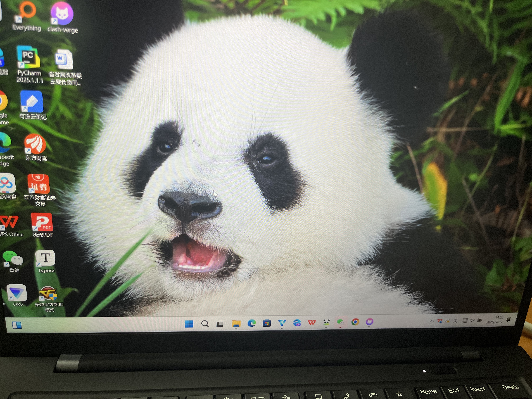Open the Widgets panel on the taskbar
This screenshot has width=532, height=399.
pyautogui.click(x=17, y=325)
